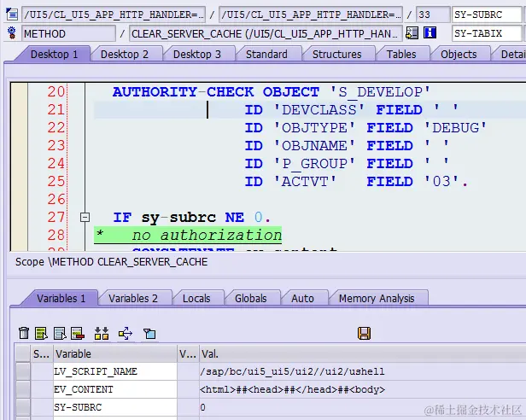Open the Globals variables tab
Viewport: 526px width, 420px height.
250,298
